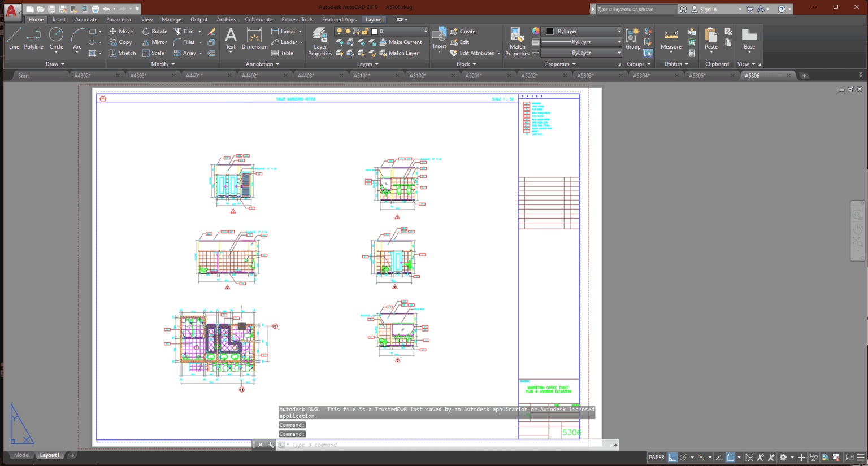Toggle PAPER space on the status bar
The image size is (868, 466).
(x=657, y=457)
